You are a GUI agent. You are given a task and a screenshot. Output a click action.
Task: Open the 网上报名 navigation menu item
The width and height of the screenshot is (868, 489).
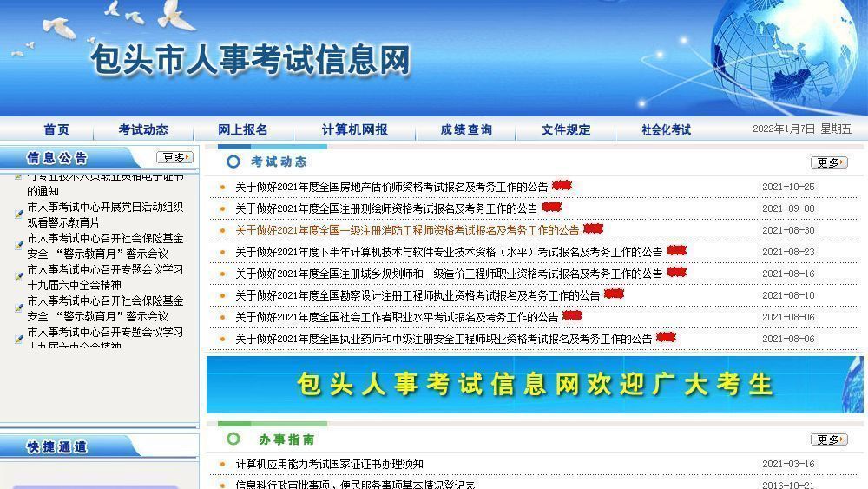[243, 129]
